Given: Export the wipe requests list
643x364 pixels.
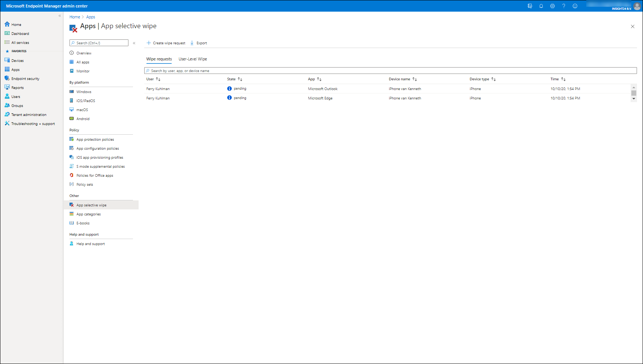Looking at the screenshot, I should click(199, 43).
